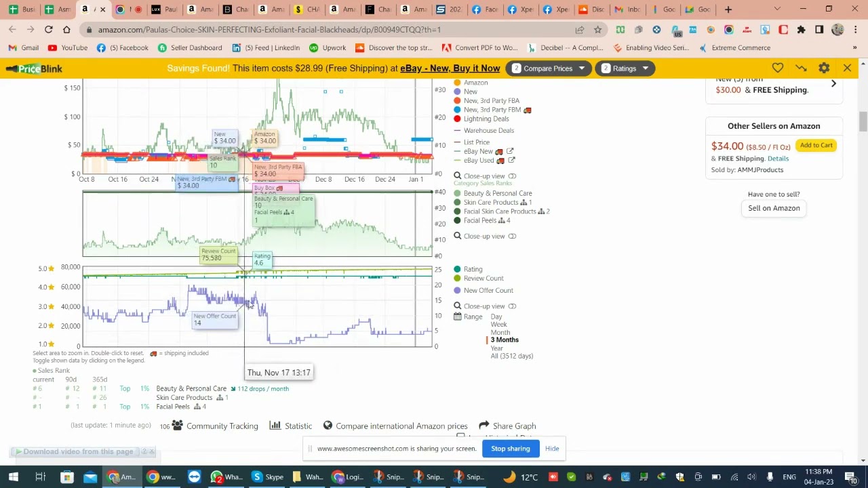Open Skype from the taskbar
Screen dimensions: 868x488
coord(268,477)
